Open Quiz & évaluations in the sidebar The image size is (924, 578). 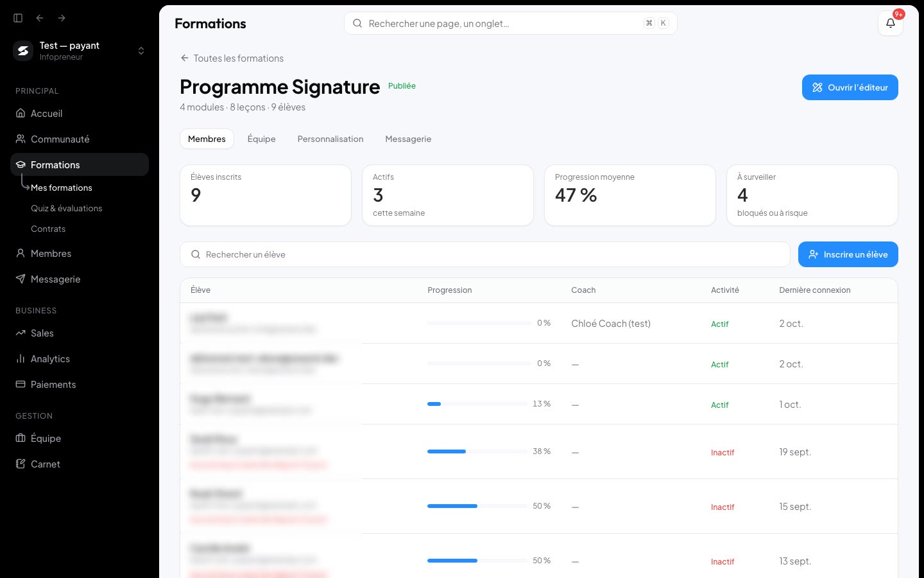tap(67, 208)
